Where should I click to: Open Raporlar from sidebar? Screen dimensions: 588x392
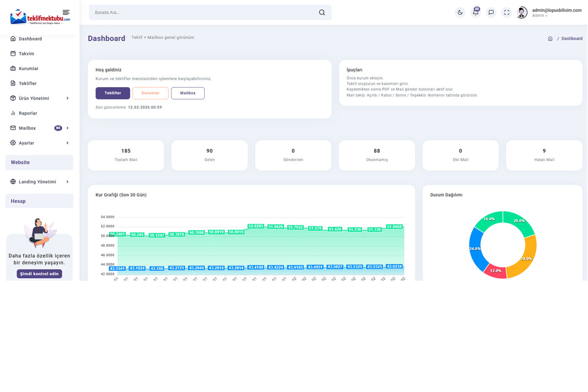28,113
